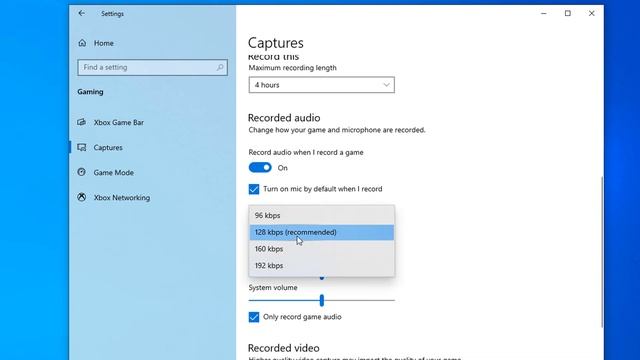Click the Home icon in sidebar
This screenshot has width=640, height=360.
coord(82,43)
